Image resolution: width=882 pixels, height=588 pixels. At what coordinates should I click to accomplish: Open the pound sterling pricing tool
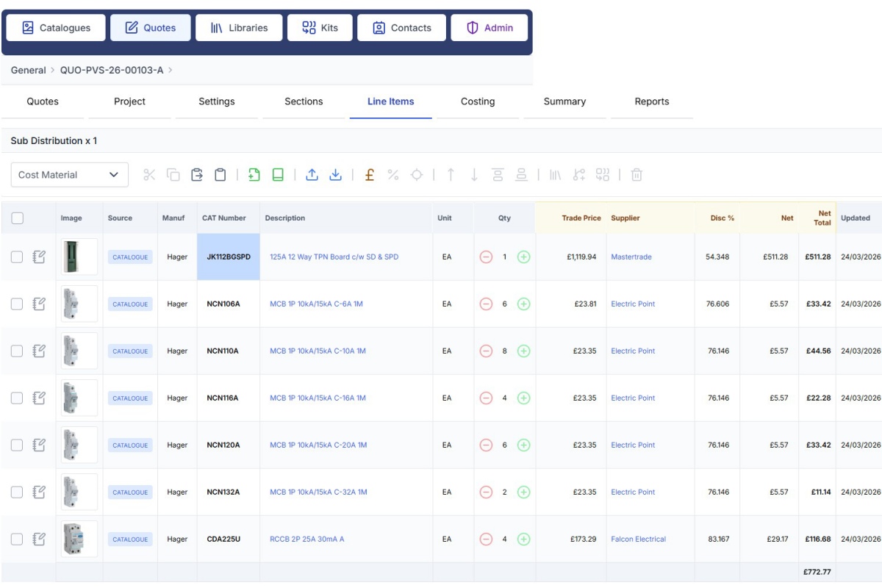coord(369,175)
